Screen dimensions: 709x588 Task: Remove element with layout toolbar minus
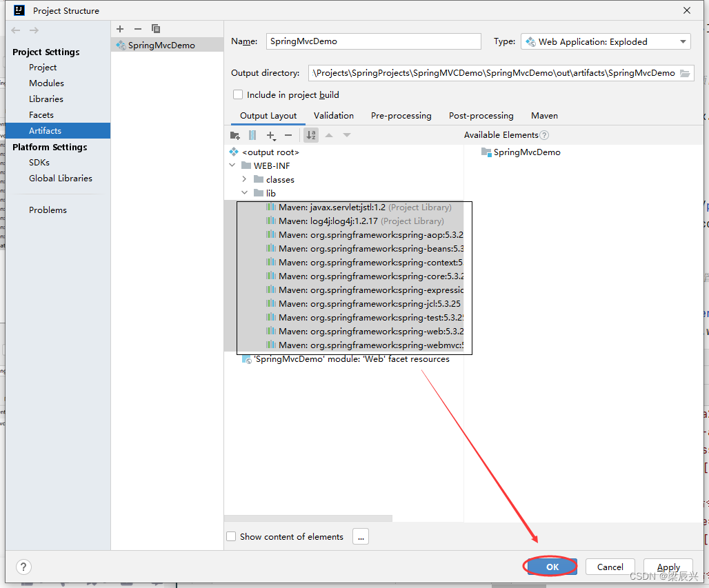click(x=288, y=135)
